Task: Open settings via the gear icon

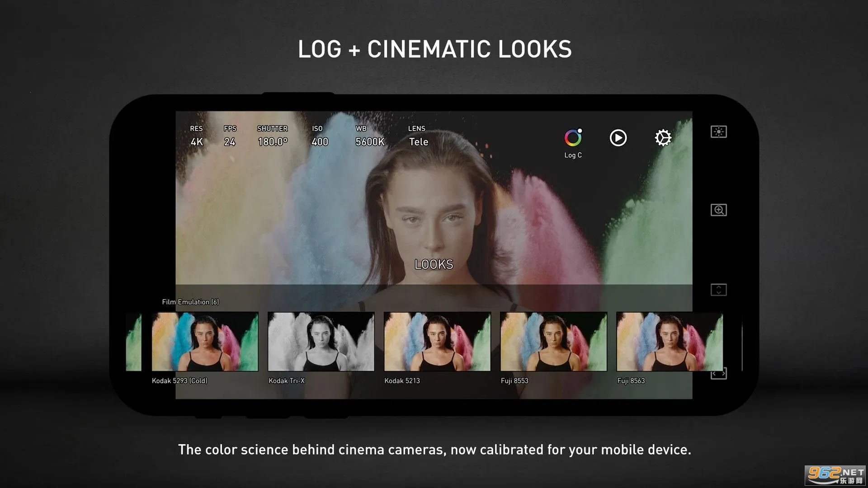Action: [663, 138]
